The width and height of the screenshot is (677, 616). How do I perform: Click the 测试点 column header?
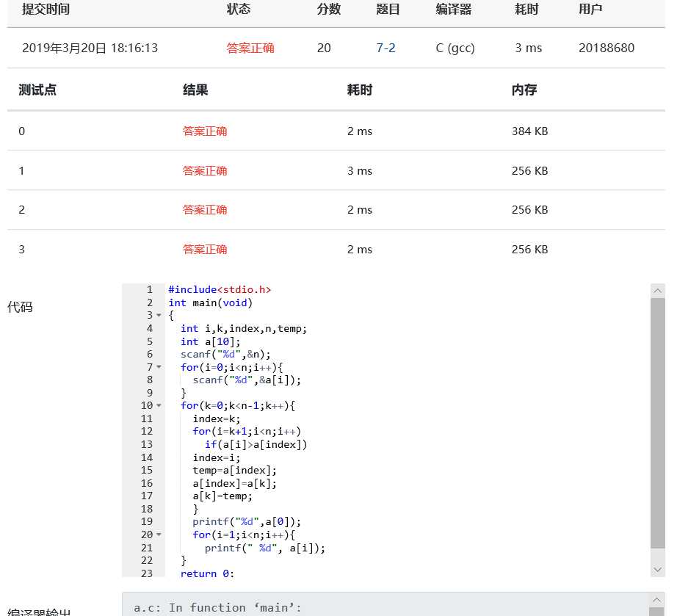point(37,90)
